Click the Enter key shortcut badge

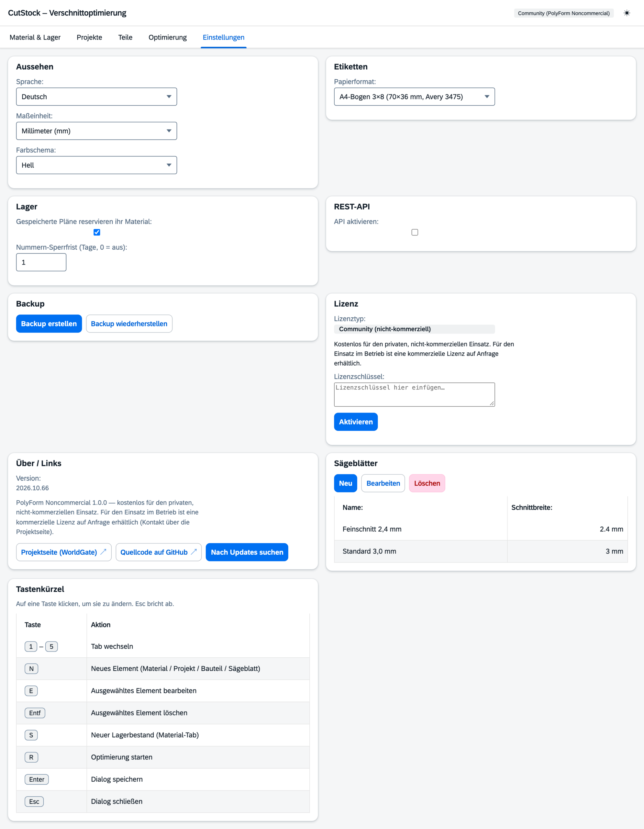[x=37, y=779]
